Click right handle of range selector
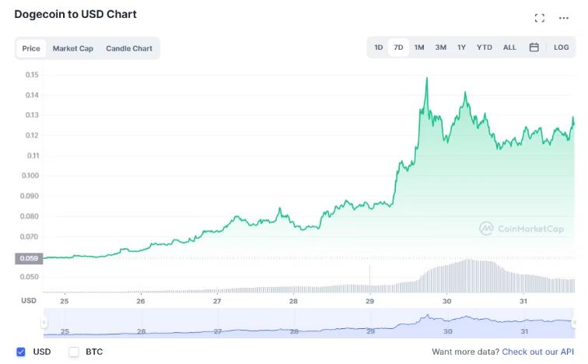This screenshot has height=364, width=588. pyautogui.click(x=574, y=322)
